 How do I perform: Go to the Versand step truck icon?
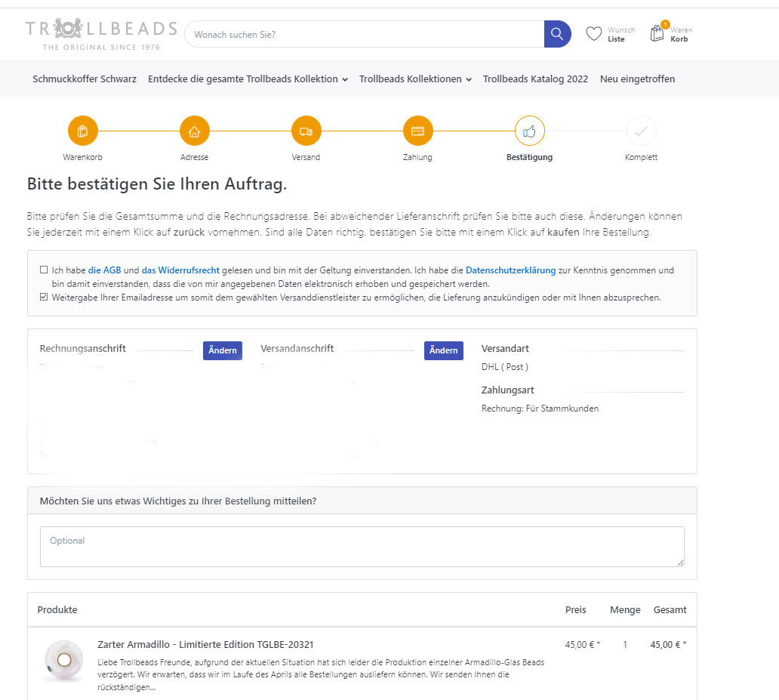point(306,131)
